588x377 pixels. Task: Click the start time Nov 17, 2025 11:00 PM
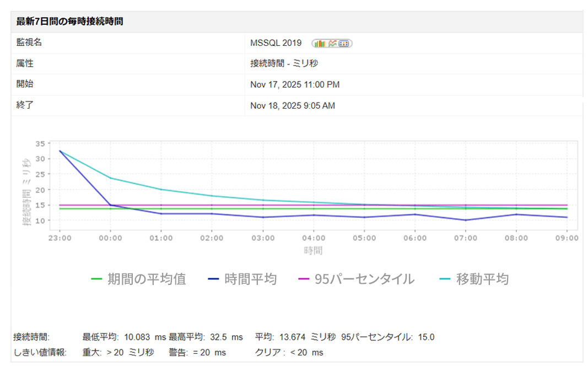click(295, 85)
